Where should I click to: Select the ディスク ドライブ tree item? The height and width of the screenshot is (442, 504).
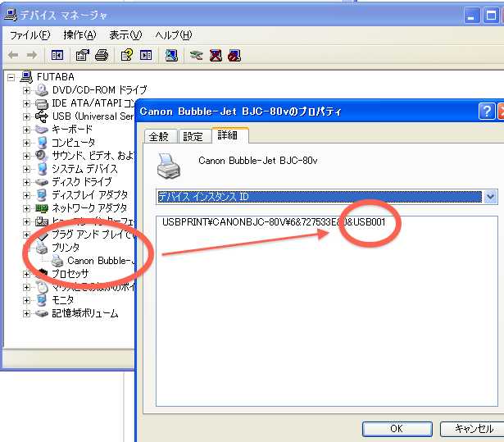(x=82, y=182)
